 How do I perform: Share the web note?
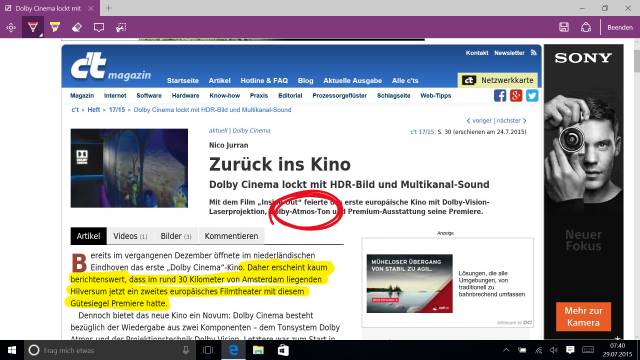point(586,27)
